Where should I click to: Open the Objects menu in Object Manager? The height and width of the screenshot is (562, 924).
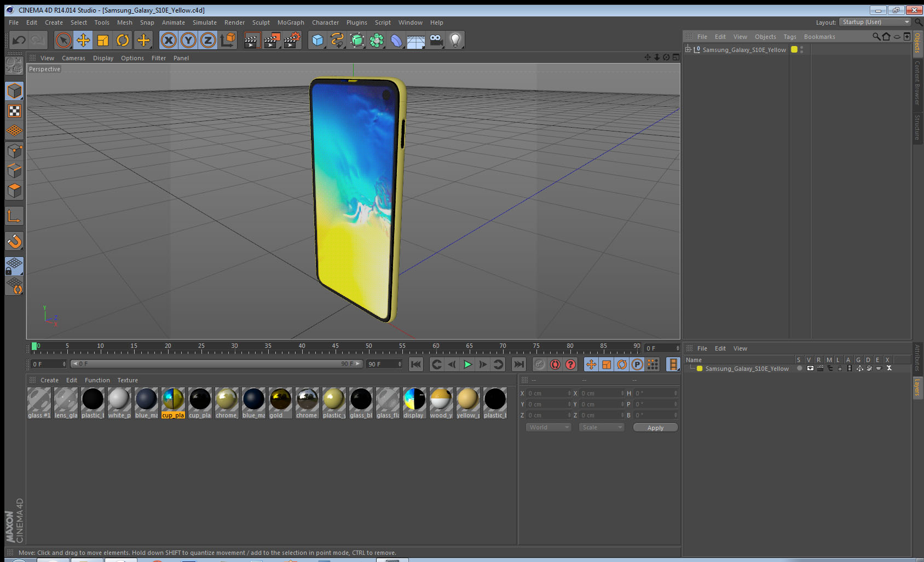coord(765,37)
